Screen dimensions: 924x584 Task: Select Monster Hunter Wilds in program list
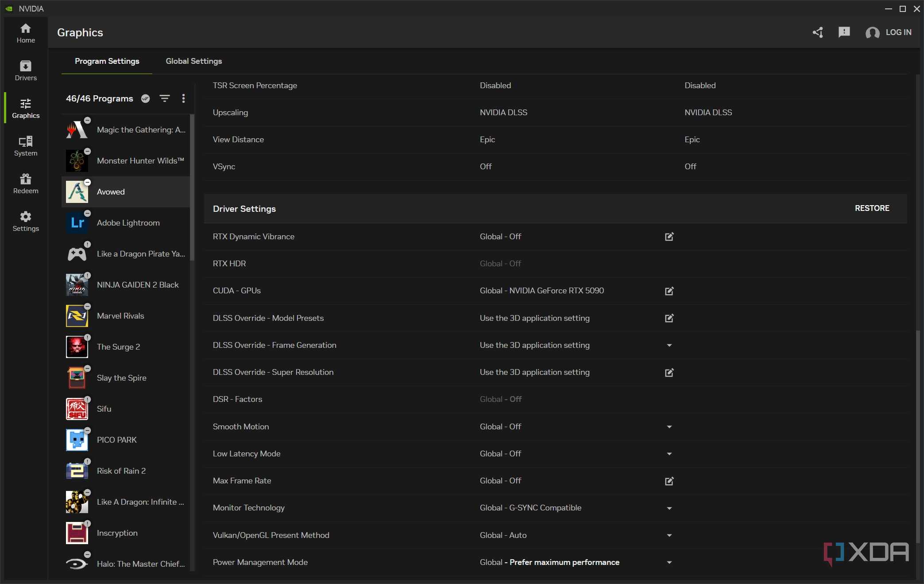coord(126,161)
